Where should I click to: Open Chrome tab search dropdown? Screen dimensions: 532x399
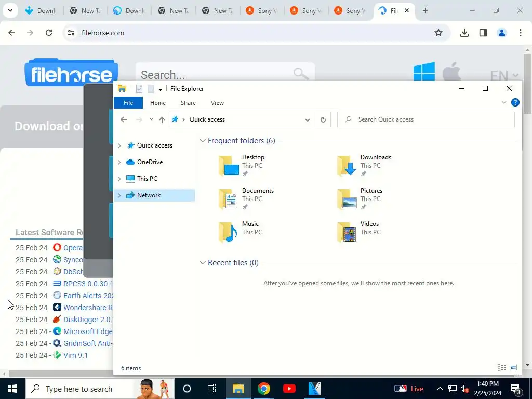10,10
